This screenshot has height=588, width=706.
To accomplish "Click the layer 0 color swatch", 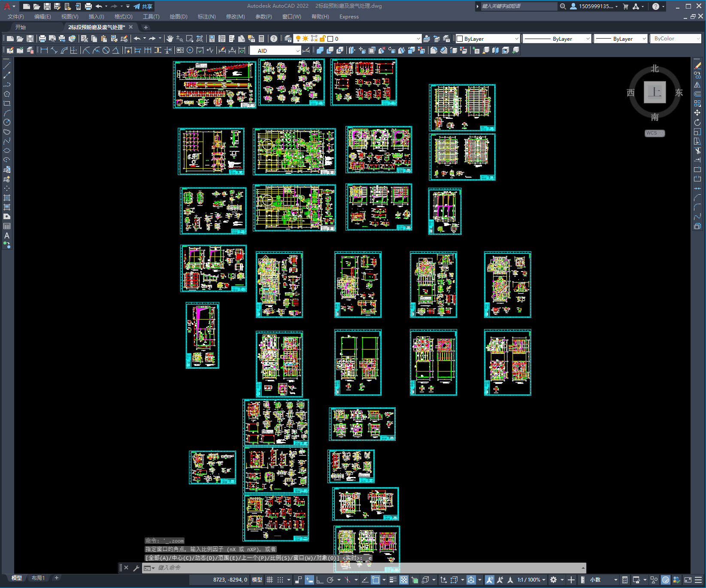I will point(330,39).
